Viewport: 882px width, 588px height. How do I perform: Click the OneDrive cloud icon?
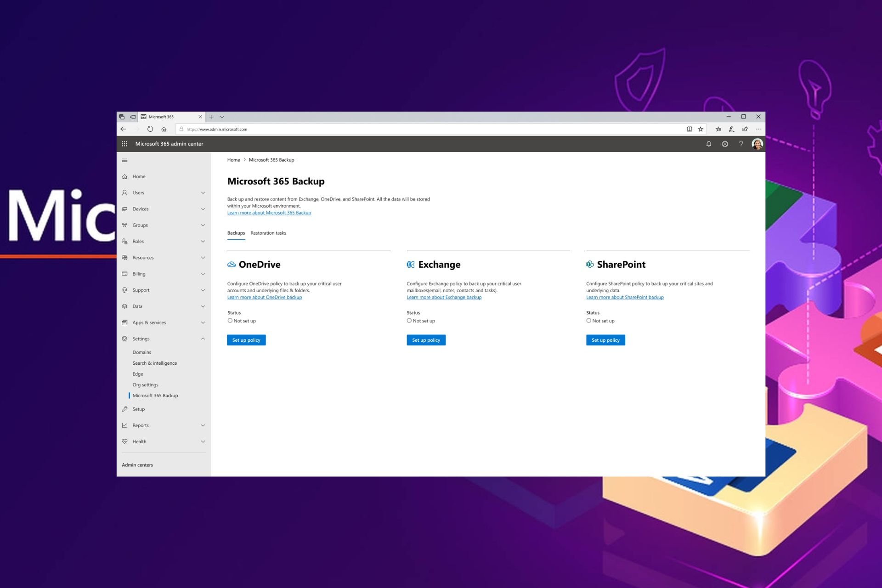232,265
